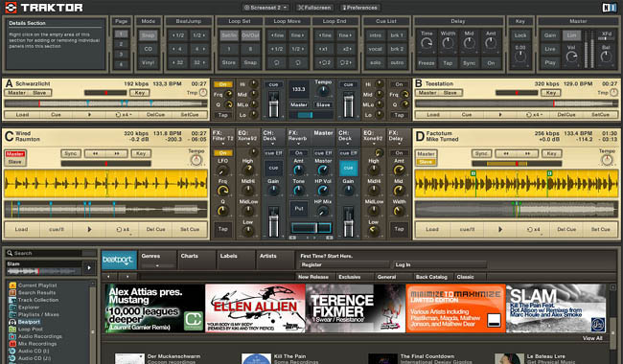The width and height of the screenshot is (623, 364).
Task: Click the Master Vol knob
Action: point(571,57)
